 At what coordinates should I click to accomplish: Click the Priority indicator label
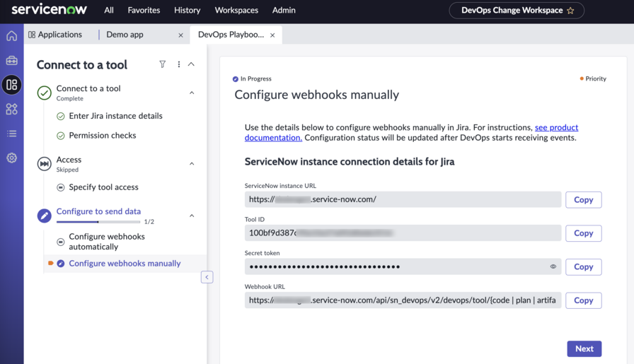tap(596, 78)
